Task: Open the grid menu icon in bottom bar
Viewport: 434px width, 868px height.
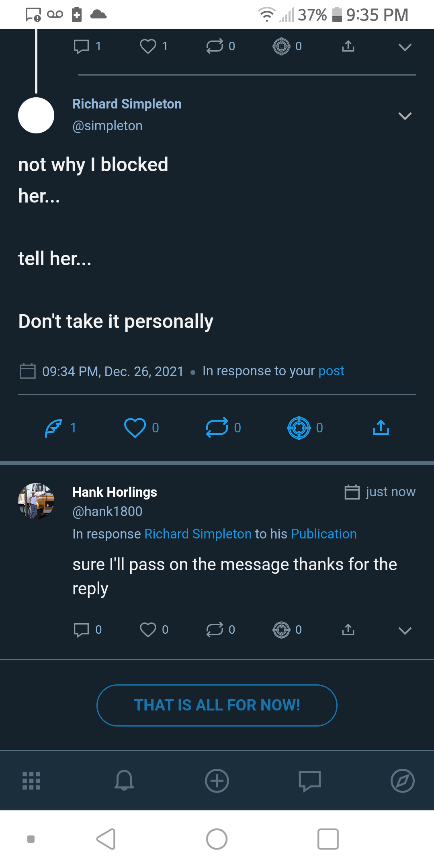Action: [31, 781]
